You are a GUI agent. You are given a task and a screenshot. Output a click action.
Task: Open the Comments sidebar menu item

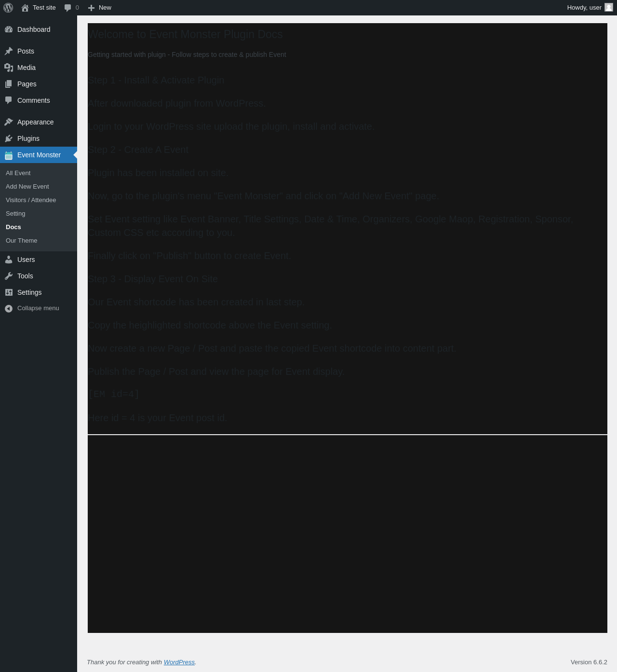[x=39, y=100]
